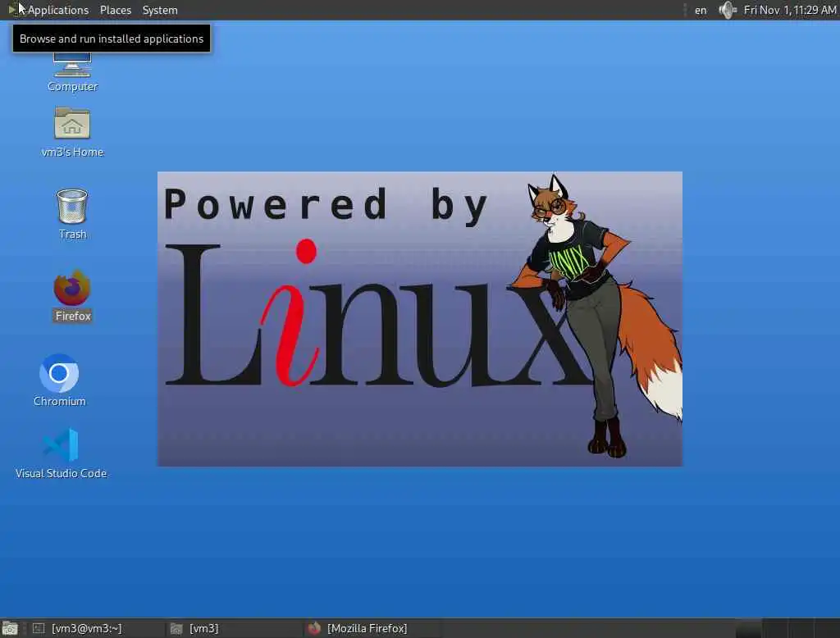The height and width of the screenshot is (638, 840).
Task: Click the Show Desktop icon in bottom panel
Action: 10,628
